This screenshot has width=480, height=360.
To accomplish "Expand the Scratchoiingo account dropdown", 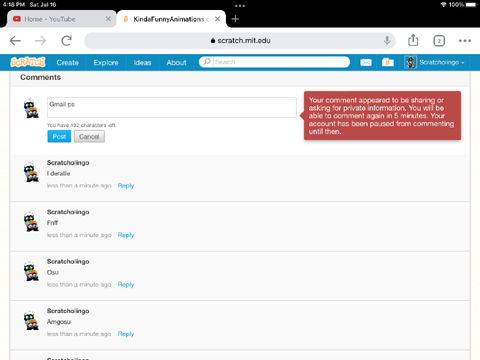I will (x=435, y=62).
